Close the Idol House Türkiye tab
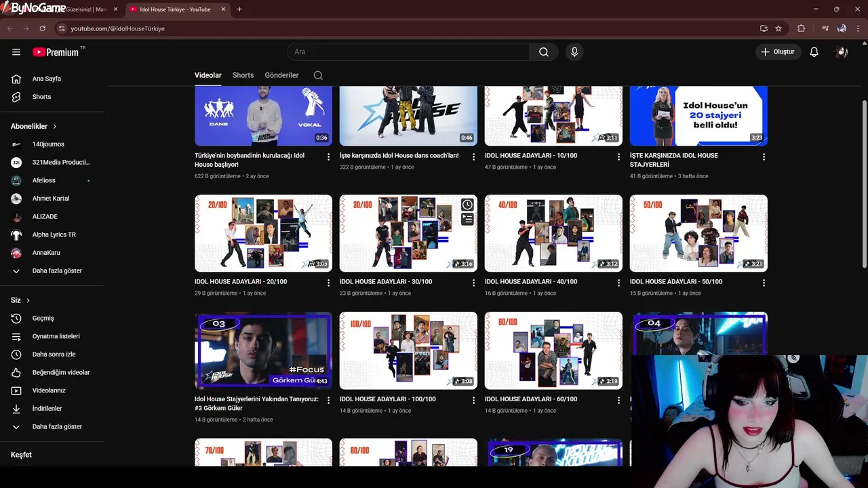This screenshot has height=488, width=868. pyautogui.click(x=224, y=9)
